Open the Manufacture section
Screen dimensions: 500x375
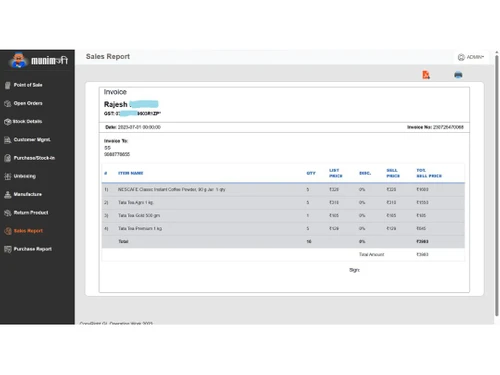28,194
